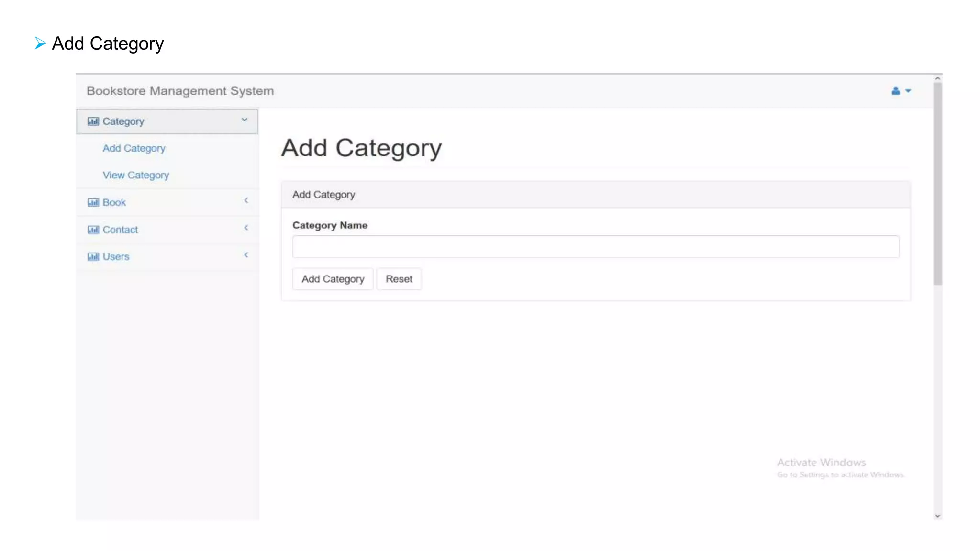Collapse the Category menu chevron
Viewport: 980px width, 551px height.
[x=245, y=120]
